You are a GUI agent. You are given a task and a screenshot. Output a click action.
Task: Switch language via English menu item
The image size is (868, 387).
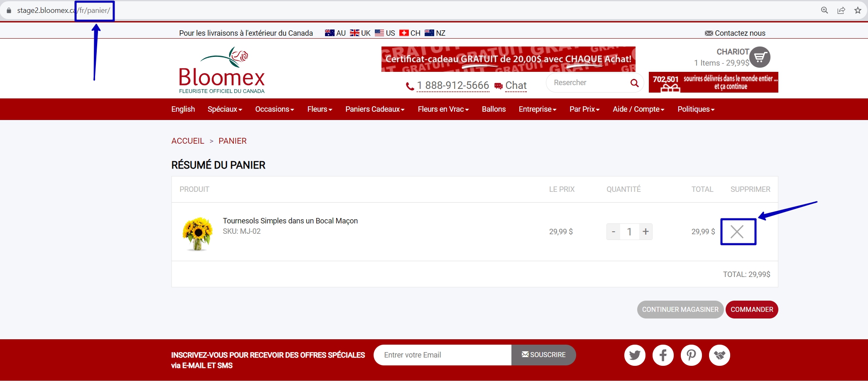pyautogui.click(x=183, y=109)
